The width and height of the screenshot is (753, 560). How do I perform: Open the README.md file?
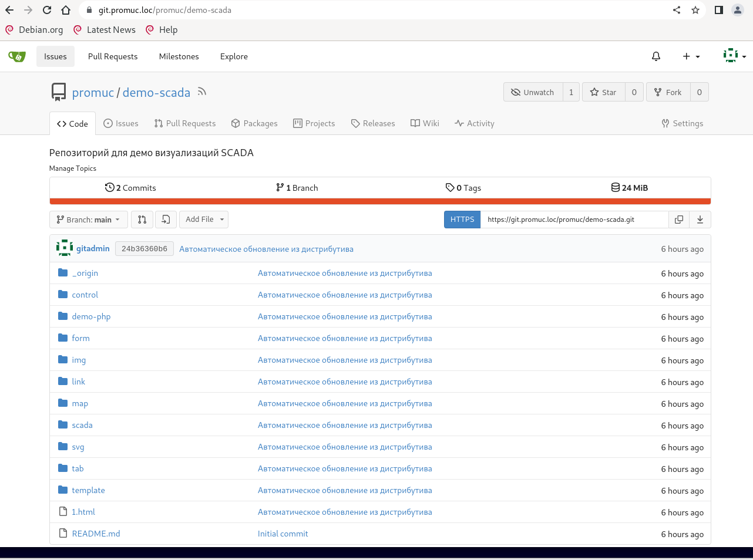click(96, 534)
